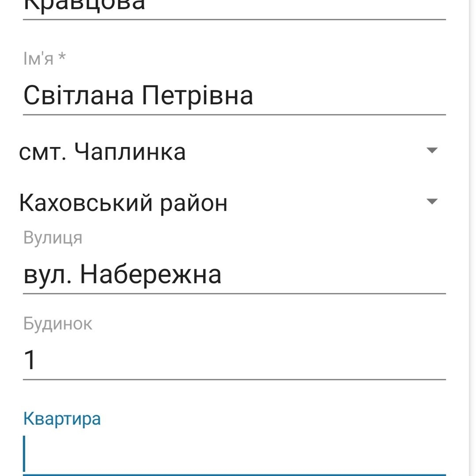Viewport: 476px width, 476px height.
Task: Open the смт. Чаплинка settlement dropdown
Action: [102, 152]
